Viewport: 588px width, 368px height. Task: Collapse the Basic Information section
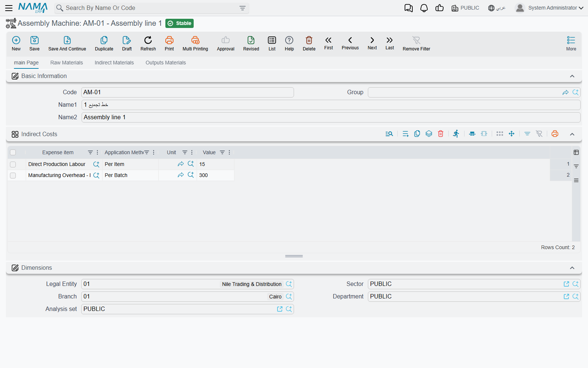(x=572, y=76)
